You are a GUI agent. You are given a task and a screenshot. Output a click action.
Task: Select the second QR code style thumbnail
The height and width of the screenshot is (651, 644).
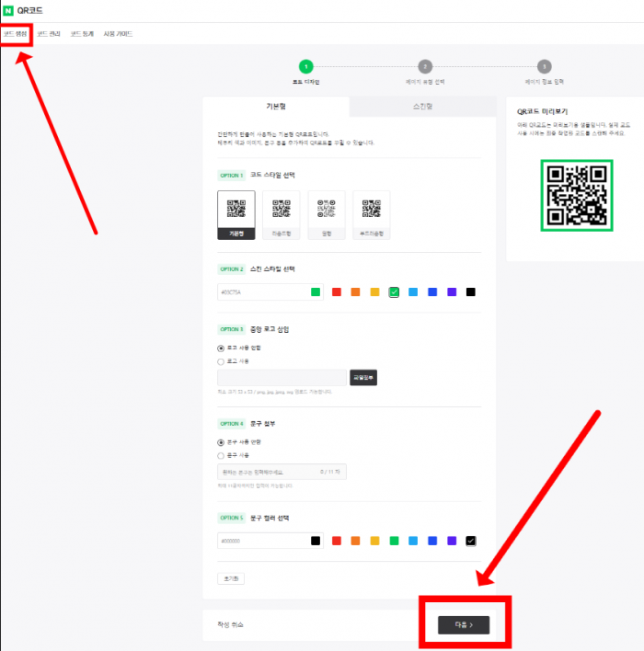point(282,214)
